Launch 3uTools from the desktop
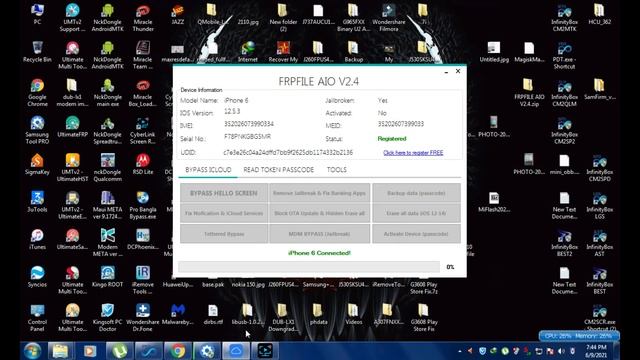 pos(37,202)
